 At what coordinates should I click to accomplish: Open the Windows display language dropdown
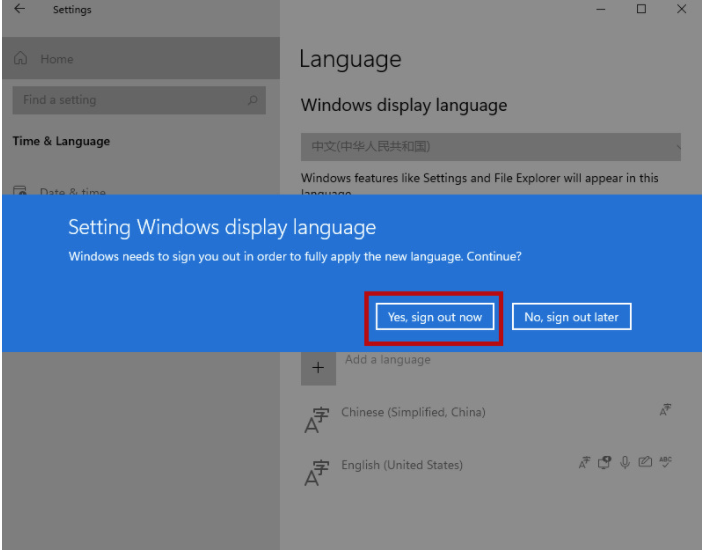(490, 146)
